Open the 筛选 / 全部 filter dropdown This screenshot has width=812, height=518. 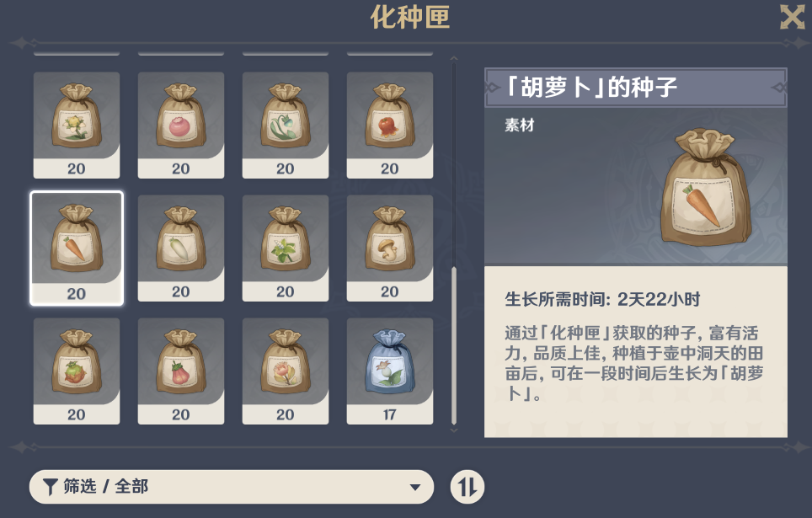coord(232,487)
